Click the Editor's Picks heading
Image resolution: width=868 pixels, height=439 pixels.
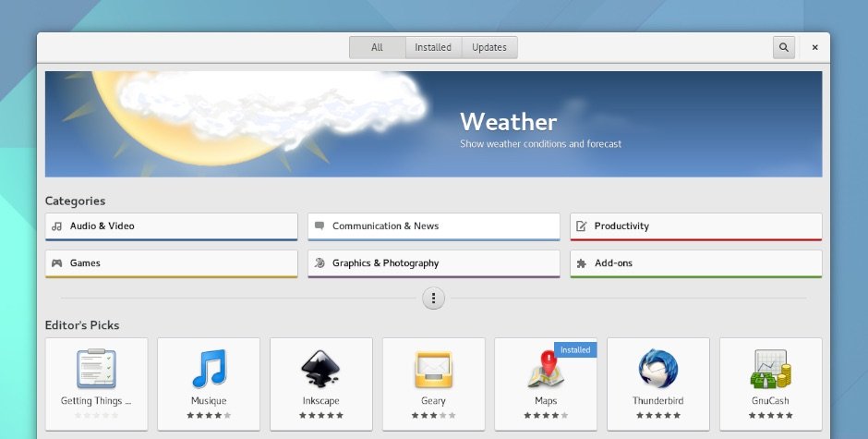[x=82, y=325]
